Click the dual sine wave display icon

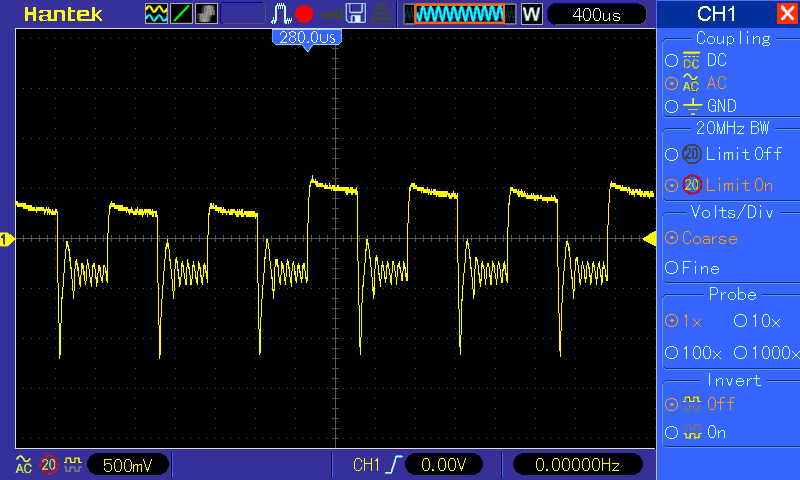(156, 14)
